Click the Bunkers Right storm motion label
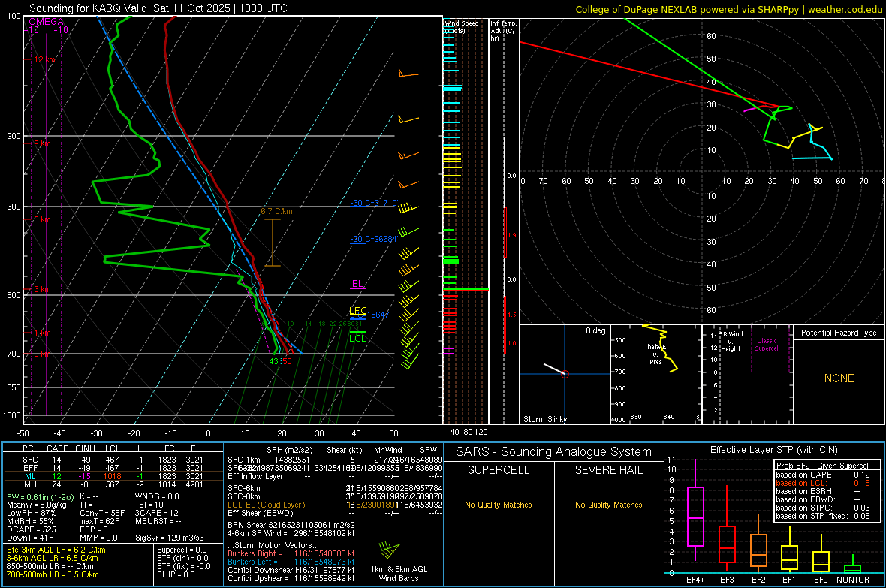 pos(257,552)
